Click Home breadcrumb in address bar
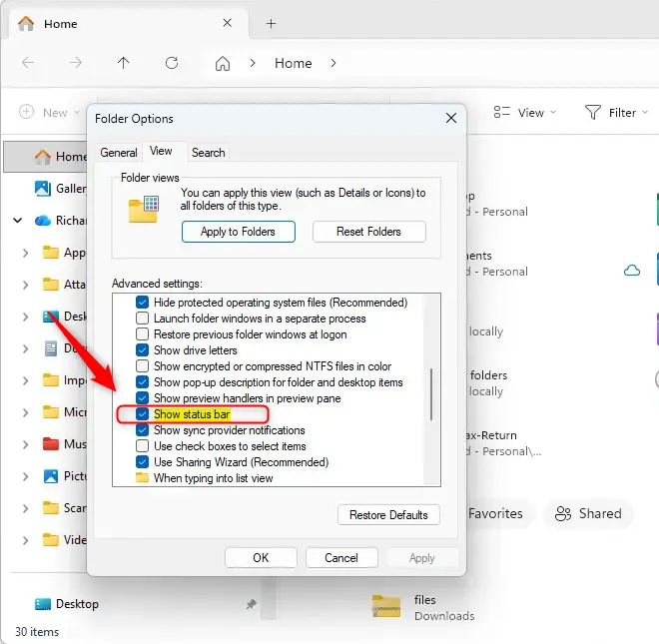The width and height of the screenshot is (659, 644). [x=293, y=64]
